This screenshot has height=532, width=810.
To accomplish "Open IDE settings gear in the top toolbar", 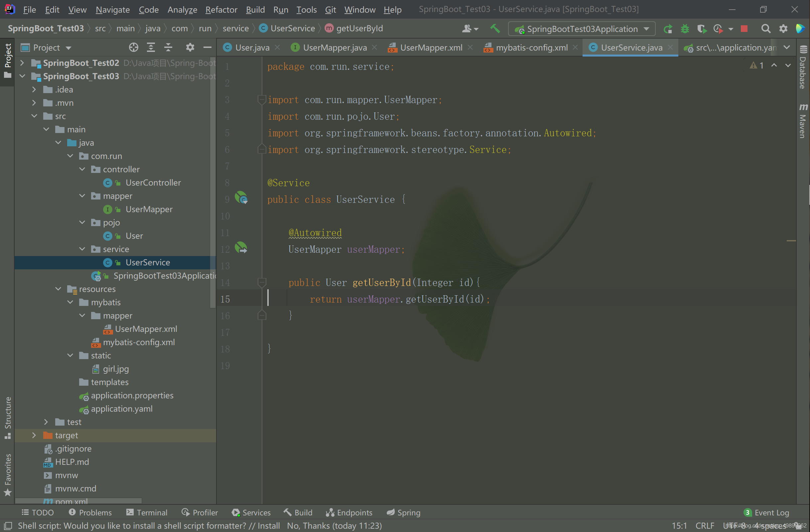I will pos(783,29).
